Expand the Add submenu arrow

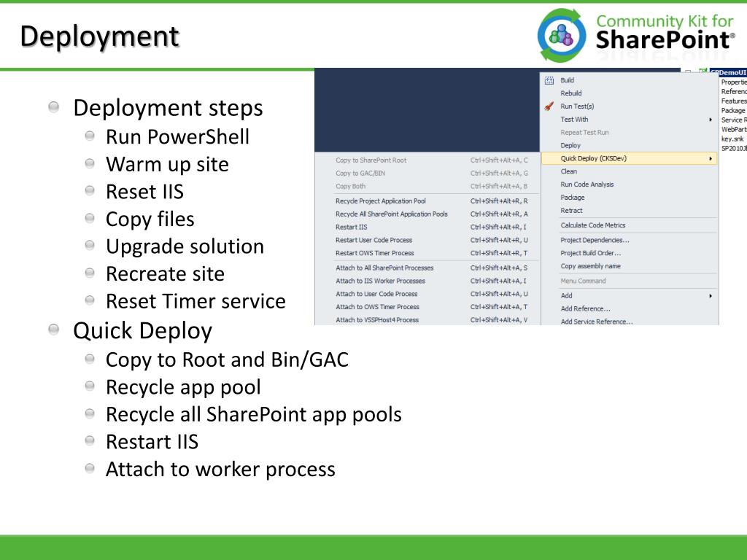point(711,296)
